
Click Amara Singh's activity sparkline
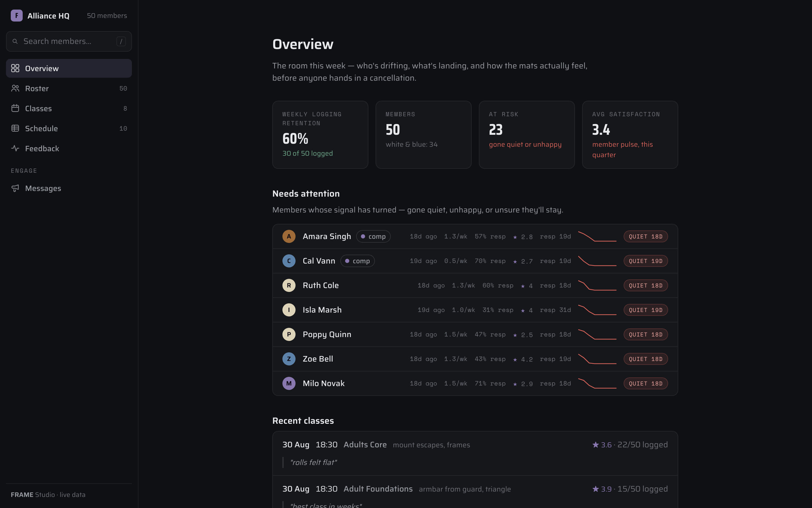pos(597,236)
